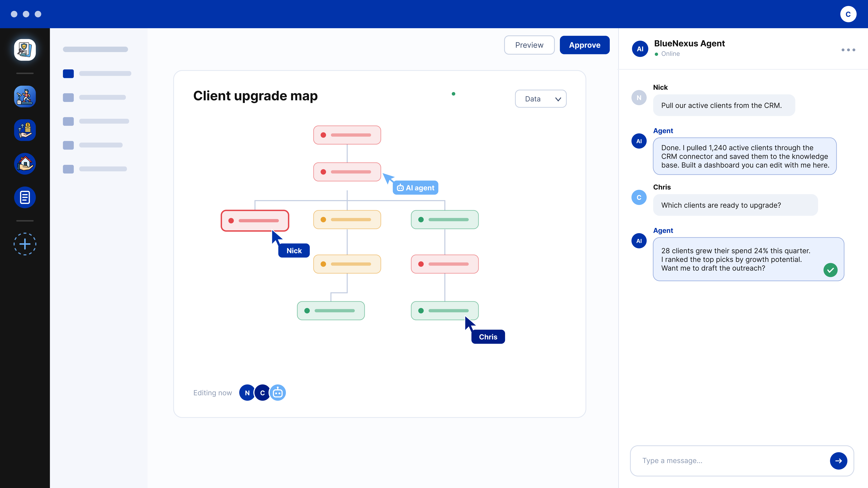
Task: Open the legal policy document workspace icon
Action: click(25, 50)
